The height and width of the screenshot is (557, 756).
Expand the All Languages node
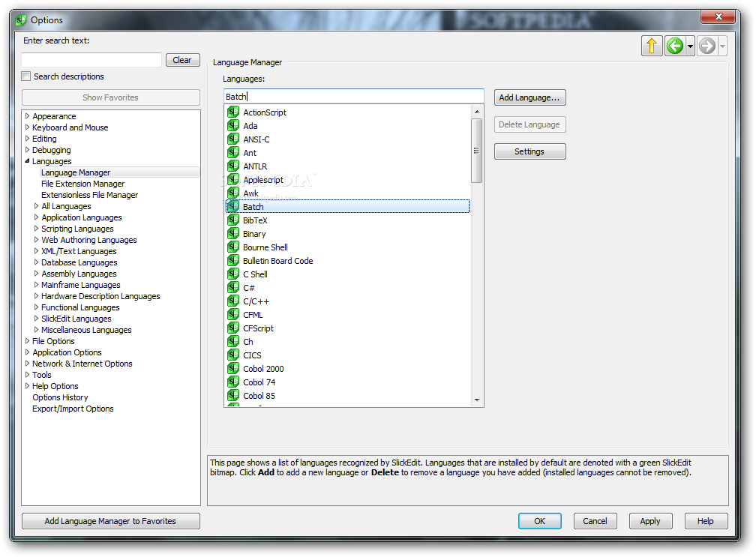click(x=36, y=205)
